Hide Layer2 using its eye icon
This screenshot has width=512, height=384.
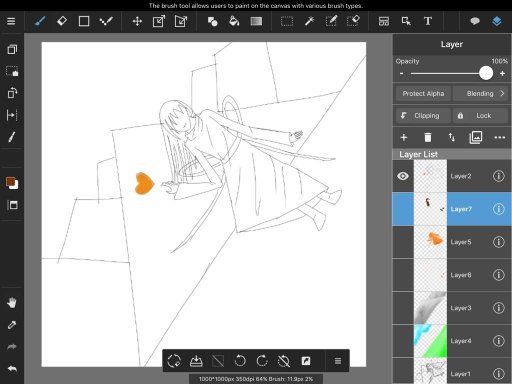403,176
